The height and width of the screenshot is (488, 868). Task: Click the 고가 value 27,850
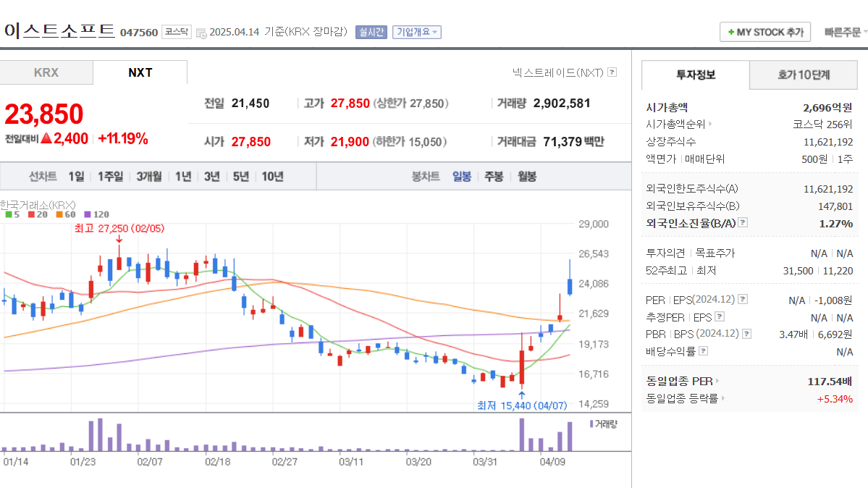(x=350, y=104)
